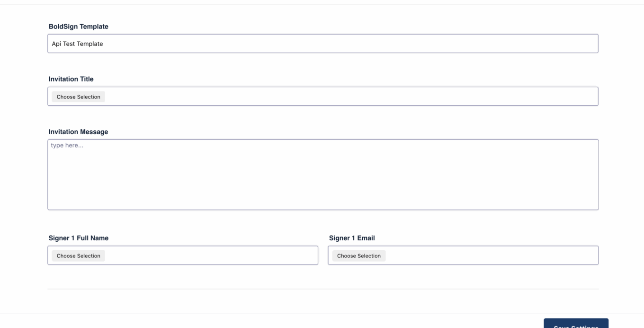
Task: Click Choose Selection chip under Signer 1 Email
Action: 359,256
